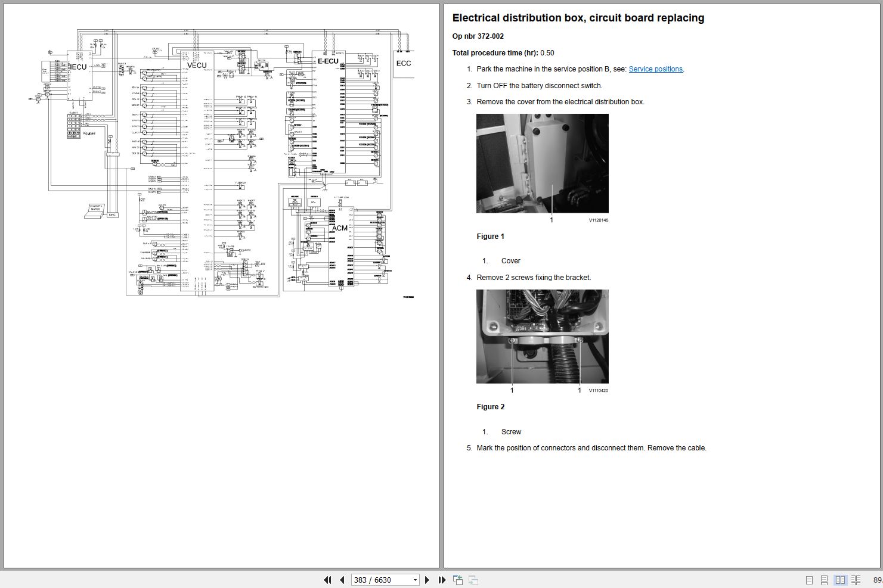Switch to single page layout
This screenshot has width=883, height=588.
pyautogui.click(x=810, y=580)
